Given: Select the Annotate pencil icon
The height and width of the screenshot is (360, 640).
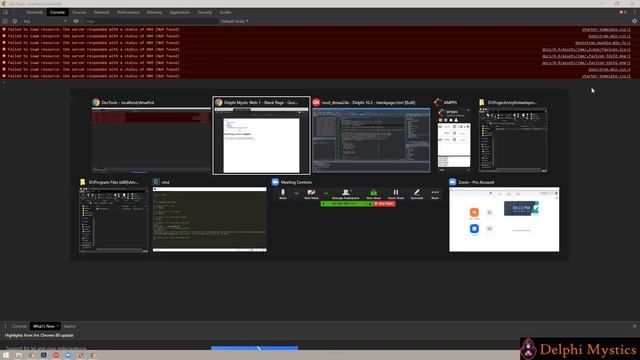Looking at the screenshot, I should 417,193.
